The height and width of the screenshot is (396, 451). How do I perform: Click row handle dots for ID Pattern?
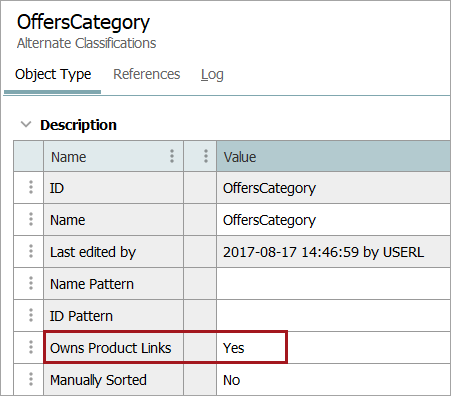click(x=31, y=315)
